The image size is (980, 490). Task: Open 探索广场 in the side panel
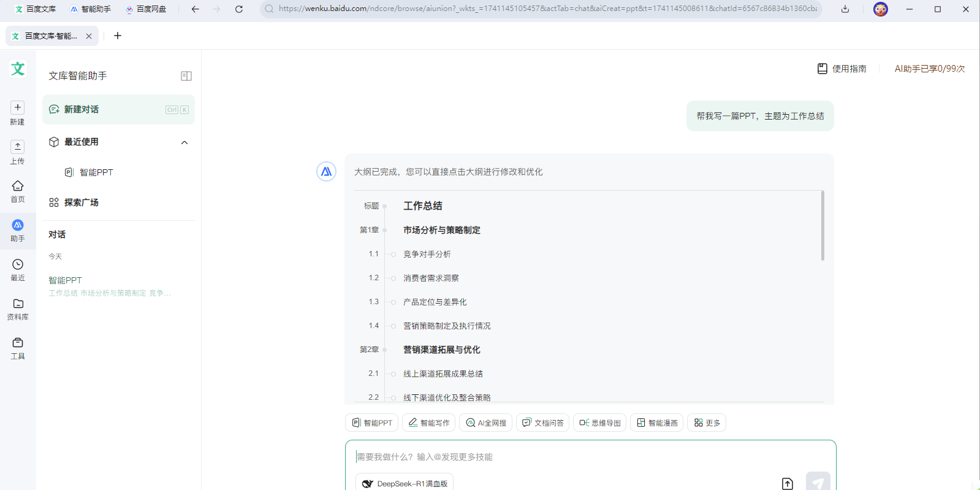81,202
